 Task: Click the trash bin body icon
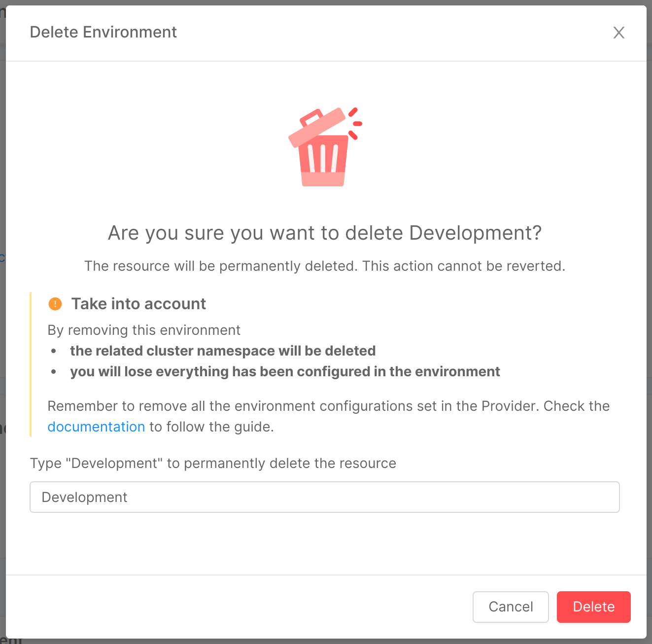coord(323,160)
